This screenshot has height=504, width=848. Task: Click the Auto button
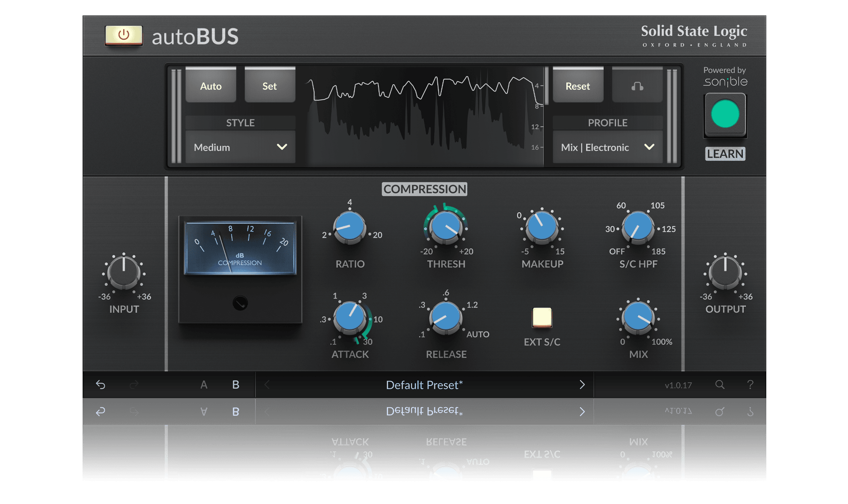click(211, 86)
